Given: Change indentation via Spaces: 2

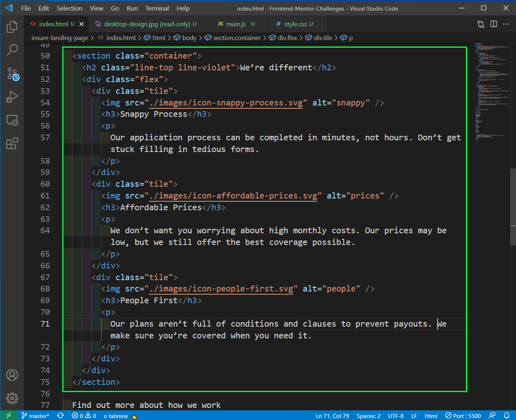Looking at the screenshot, I should point(368,416).
